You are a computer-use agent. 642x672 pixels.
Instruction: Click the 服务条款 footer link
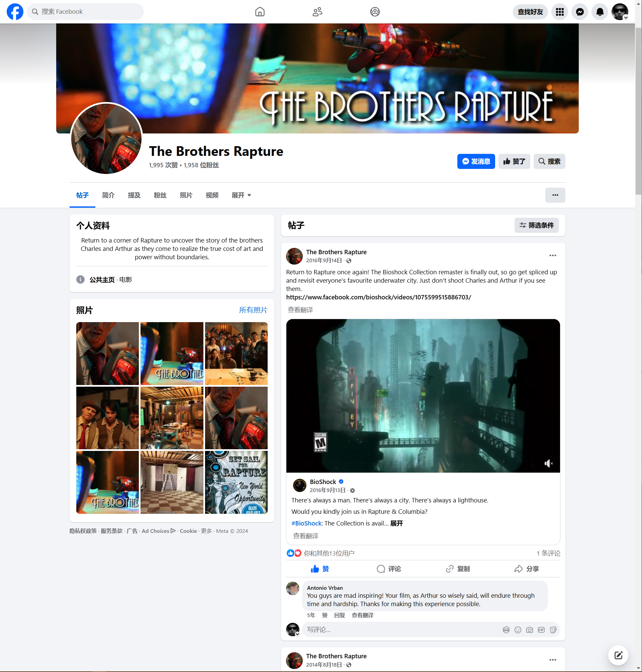tap(111, 531)
